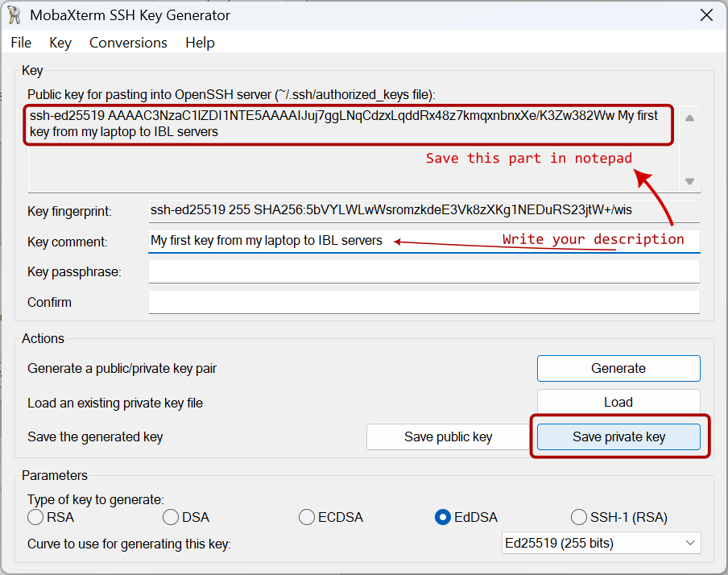Click the public key scrollbar up arrow
The width and height of the screenshot is (728, 575).
[689, 118]
